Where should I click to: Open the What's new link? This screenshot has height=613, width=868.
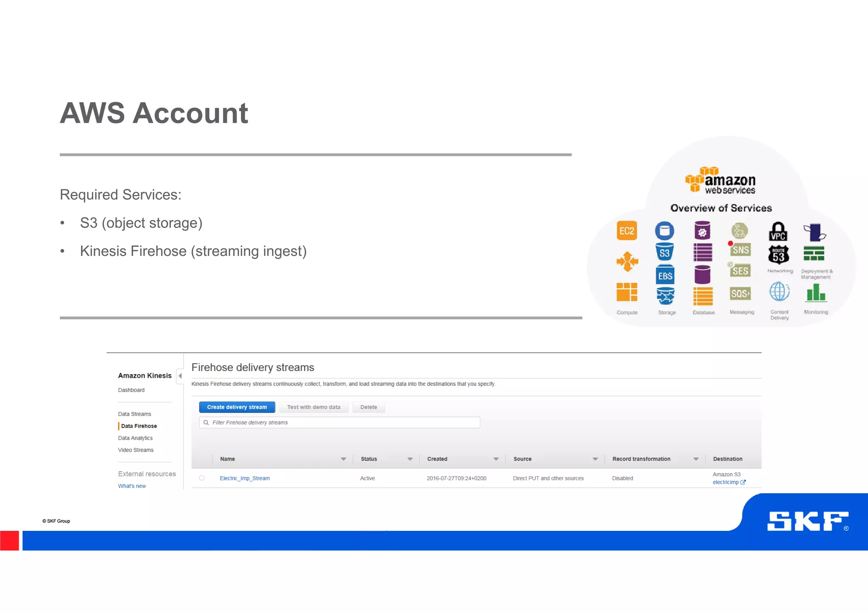click(x=132, y=486)
